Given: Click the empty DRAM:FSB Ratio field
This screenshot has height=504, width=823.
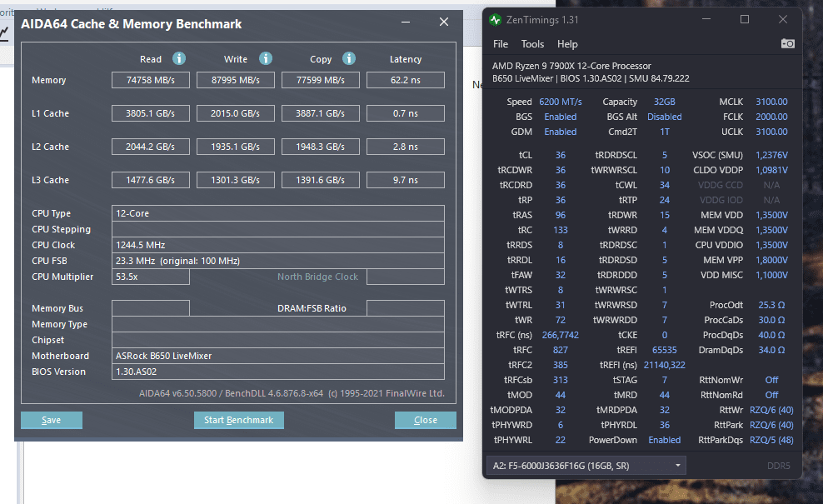Looking at the screenshot, I should pos(406,308).
